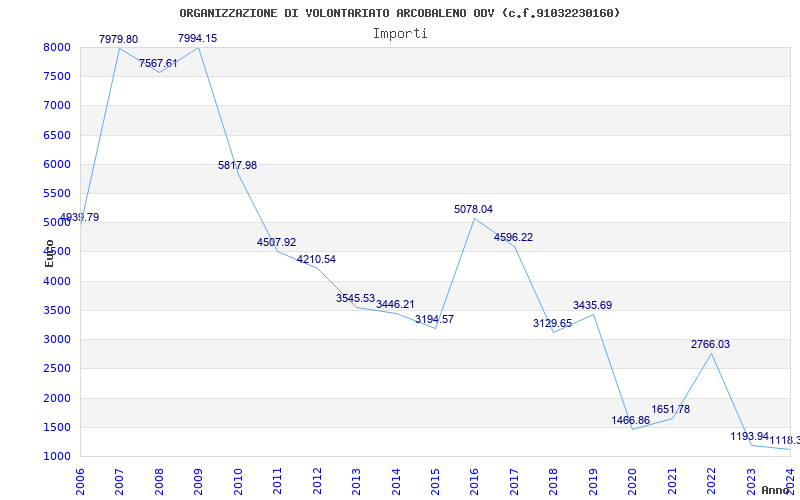Click the 2014 x-axis year label
This screenshot has width=800, height=500.
click(x=396, y=481)
